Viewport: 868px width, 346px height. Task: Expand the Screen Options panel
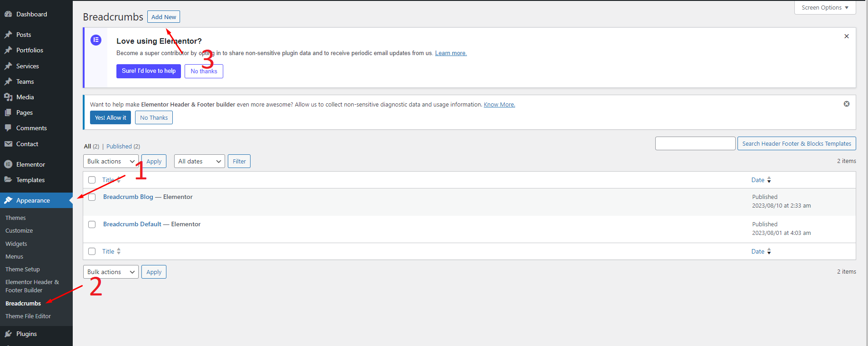(x=824, y=8)
